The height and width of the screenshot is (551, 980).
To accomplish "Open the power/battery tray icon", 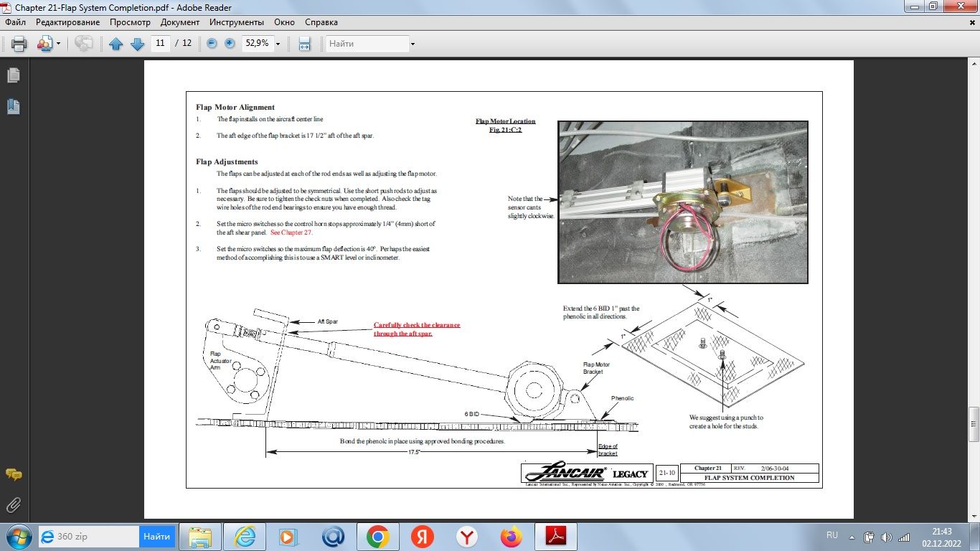I will pyautogui.click(x=869, y=537).
